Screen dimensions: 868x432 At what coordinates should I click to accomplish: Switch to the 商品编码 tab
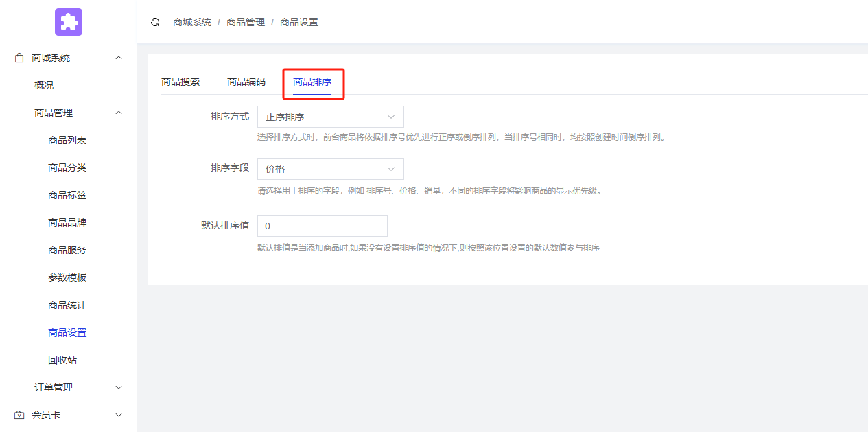coord(247,80)
